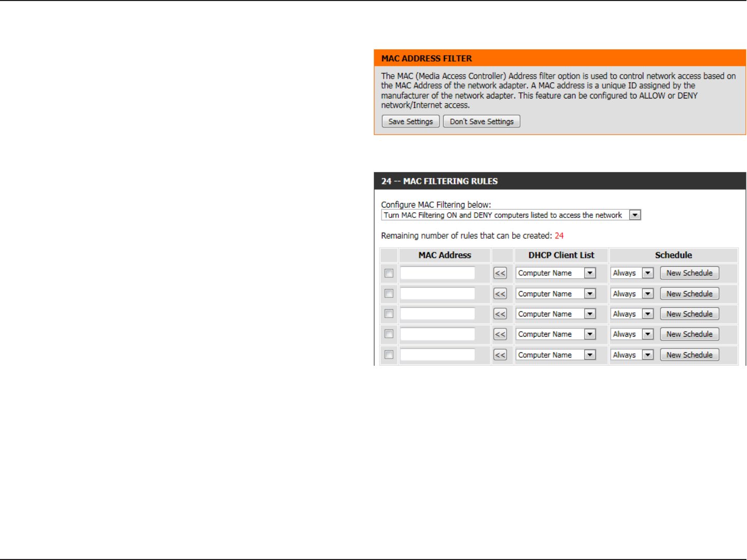Click the MAC Address column header

[x=445, y=255]
